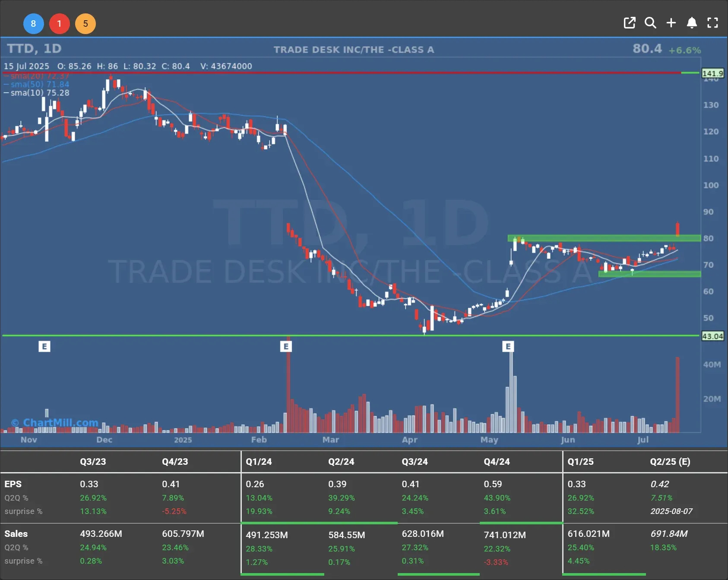Viewport: 728px width, 580px height.
Task: Click the 43.90% EPS Q2Q value
Action: (x=497, y=498)
